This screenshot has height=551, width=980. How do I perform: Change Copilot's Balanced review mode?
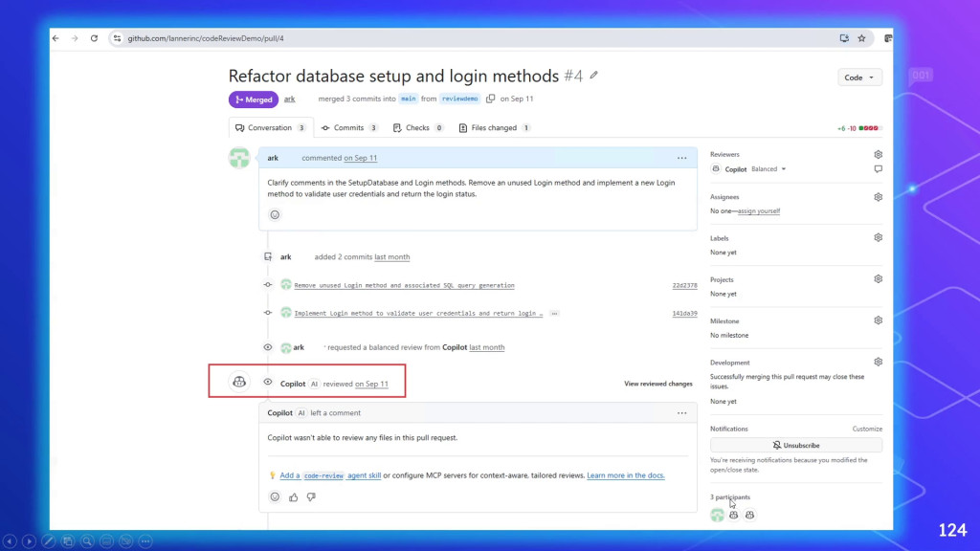tap(768, 169)
